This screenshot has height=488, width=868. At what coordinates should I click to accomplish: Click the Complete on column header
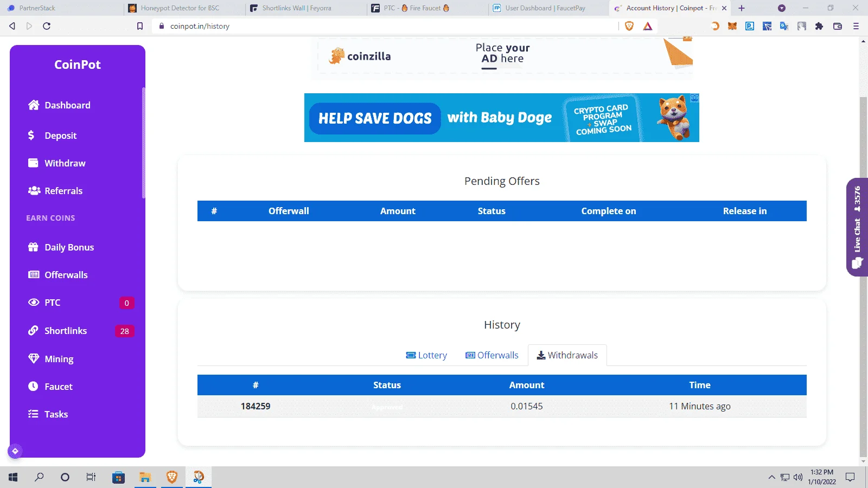[609, 211]
